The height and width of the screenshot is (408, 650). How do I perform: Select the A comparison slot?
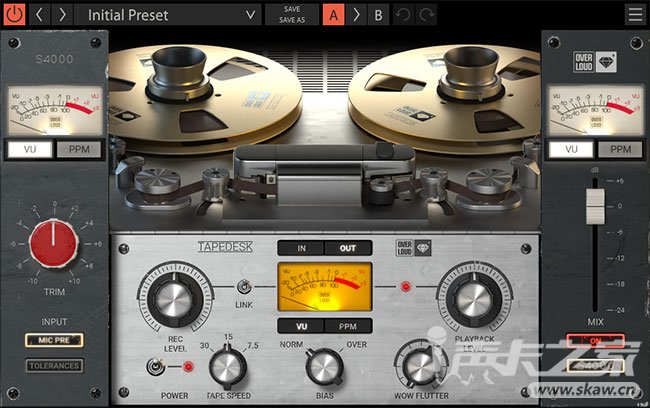point(334,15)
